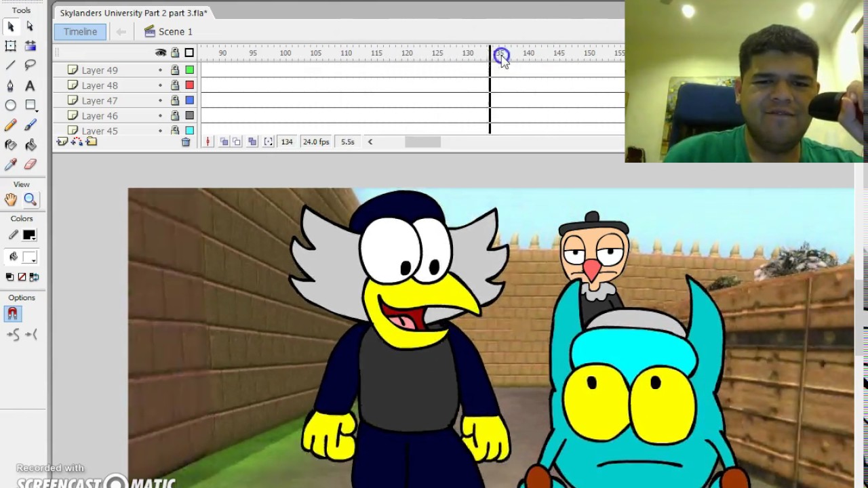Image resolution: width=868 pixels, height=488 pixels.
Task: Click the Modify Onion Markers icon
Action: point(269,142)
